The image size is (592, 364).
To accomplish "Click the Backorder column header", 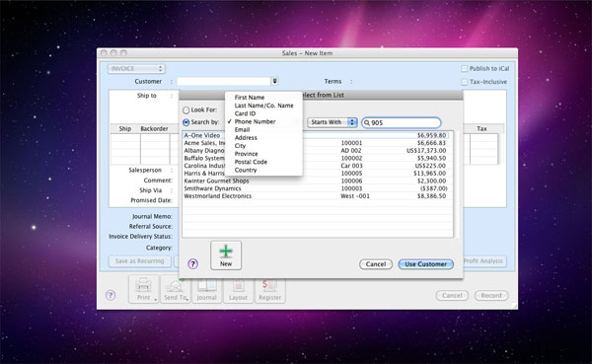I will coord(155,129).
